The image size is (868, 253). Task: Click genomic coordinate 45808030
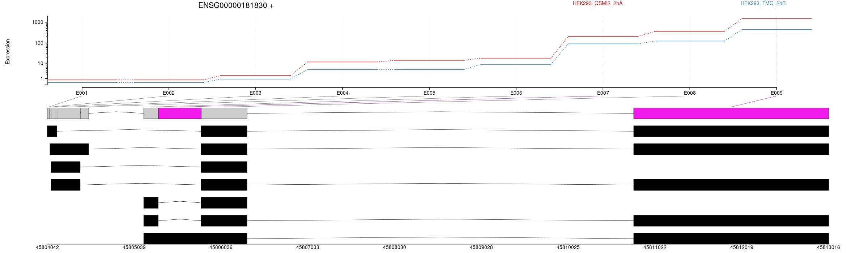pos(394,248)
